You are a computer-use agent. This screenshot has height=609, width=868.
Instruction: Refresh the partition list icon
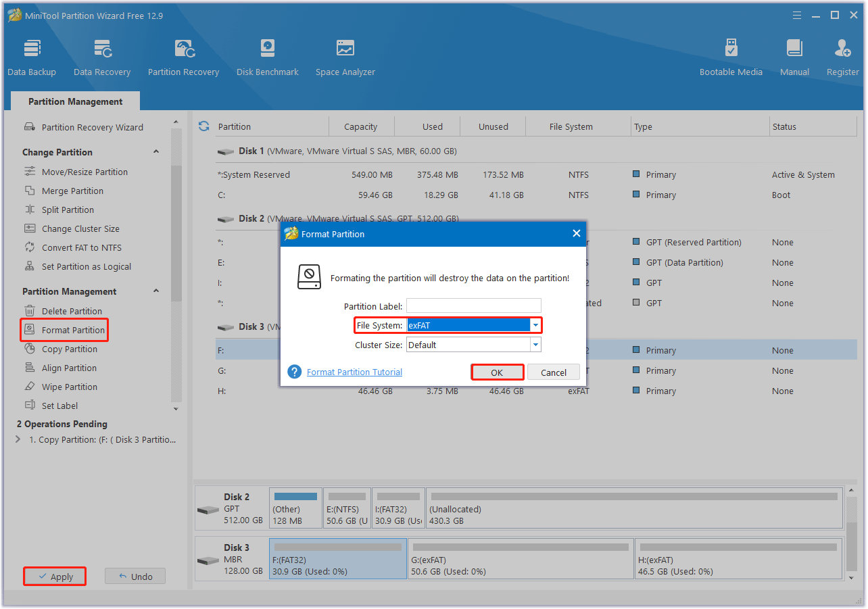pyautogui.click(x=203, y=126)
